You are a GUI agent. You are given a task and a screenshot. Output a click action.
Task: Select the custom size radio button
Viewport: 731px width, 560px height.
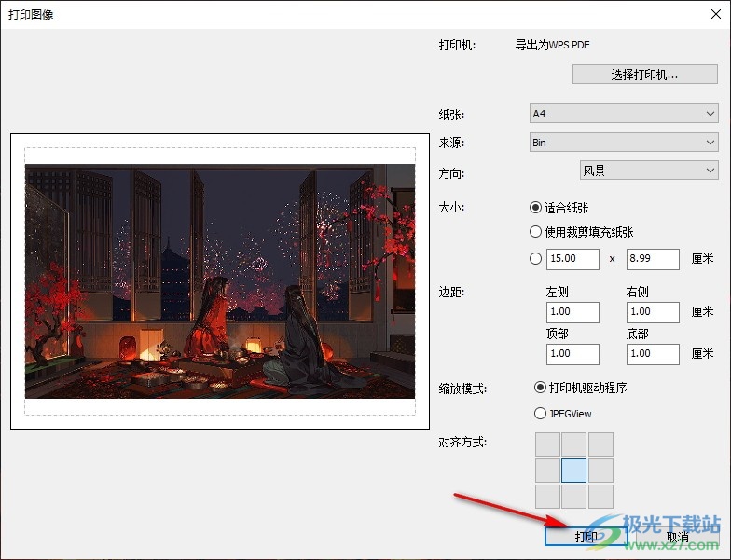535,259
